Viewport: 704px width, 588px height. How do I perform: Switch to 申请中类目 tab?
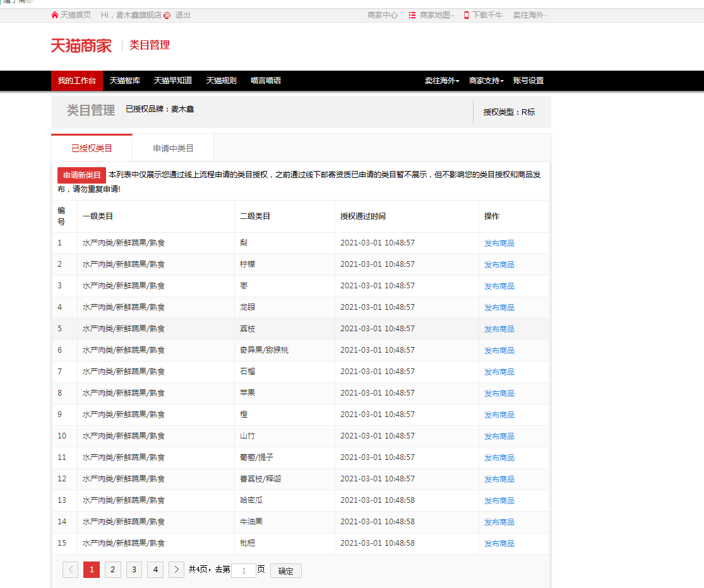coord(173,148)
